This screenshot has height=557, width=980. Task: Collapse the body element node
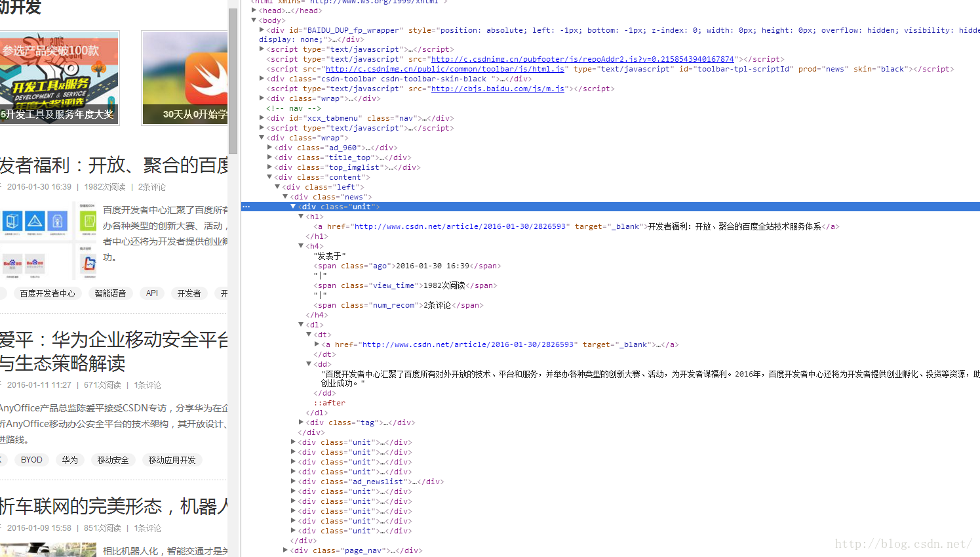[254, 20]
